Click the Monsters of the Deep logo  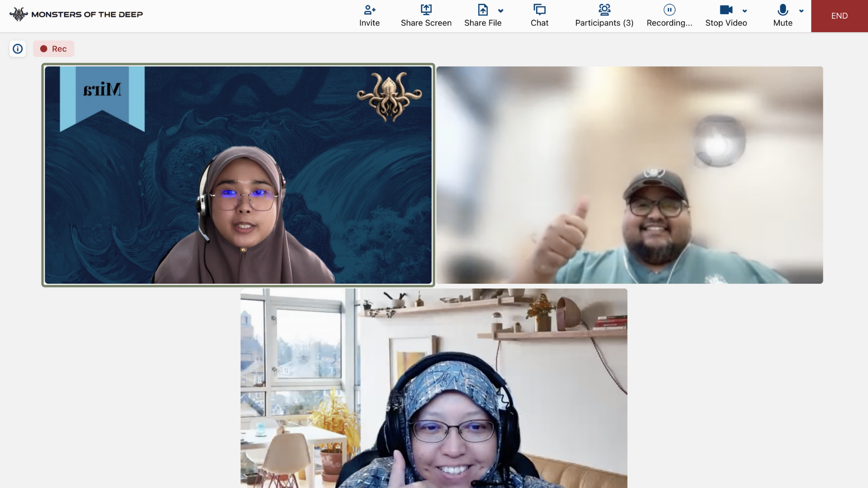click(19, 14)
